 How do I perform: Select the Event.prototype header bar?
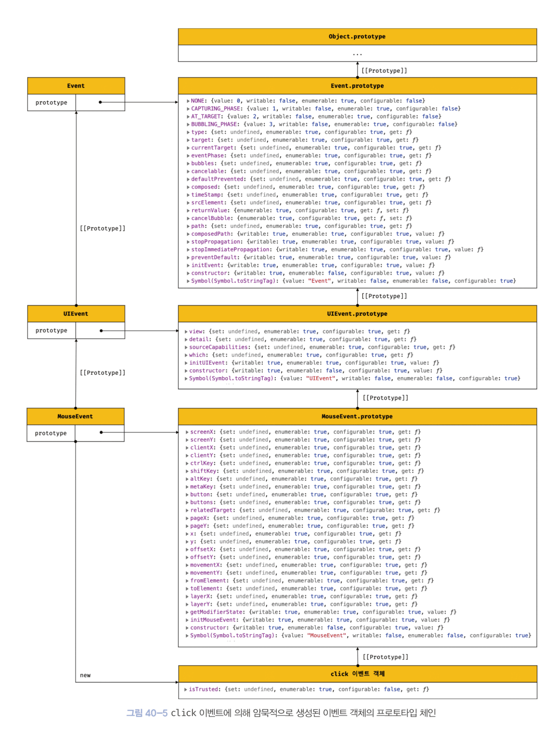point(357,86)
